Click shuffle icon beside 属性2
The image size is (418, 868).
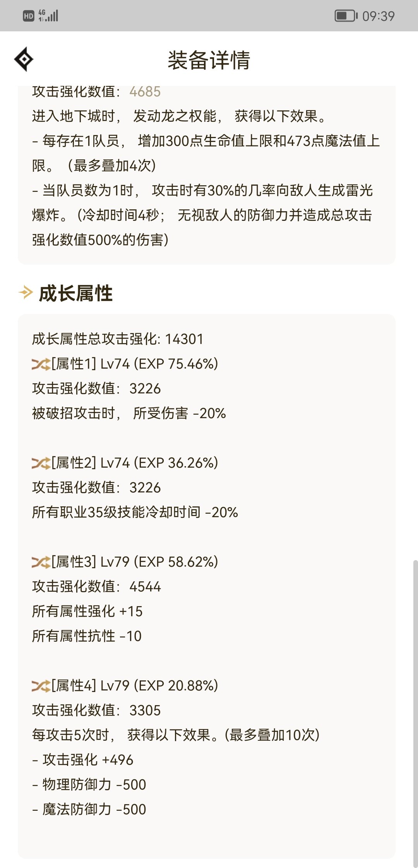pos(41,463)
